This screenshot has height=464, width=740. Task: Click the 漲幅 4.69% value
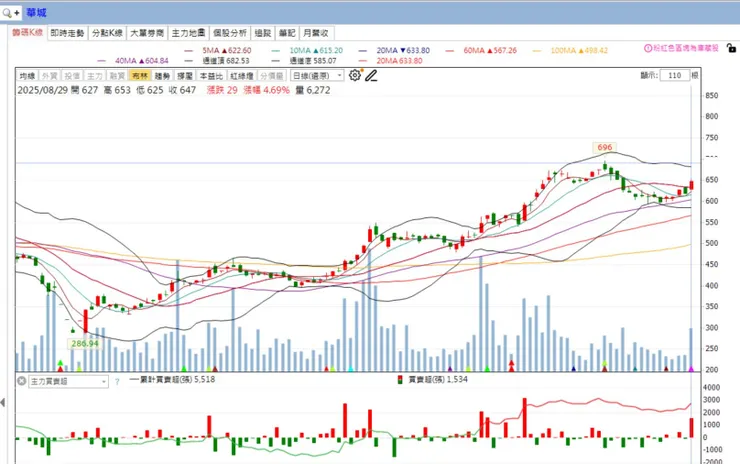point(267,90)
